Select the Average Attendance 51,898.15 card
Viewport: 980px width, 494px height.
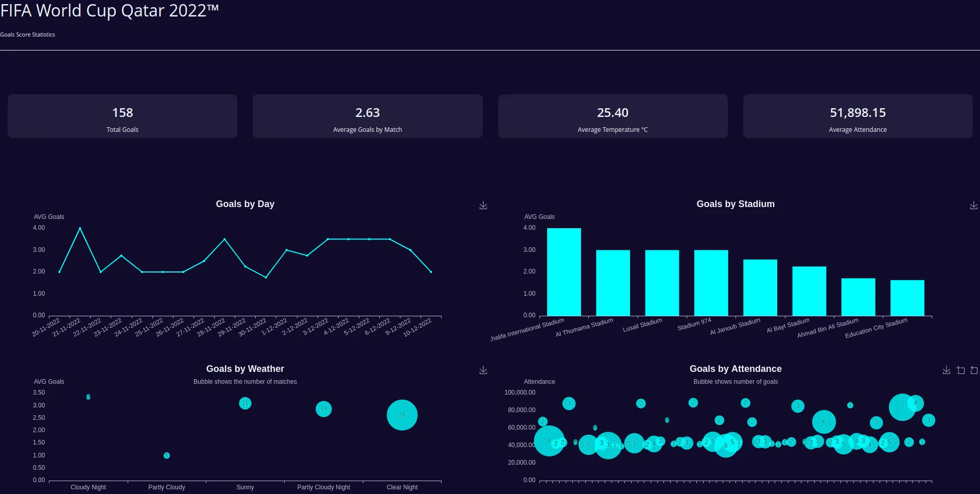857,116
